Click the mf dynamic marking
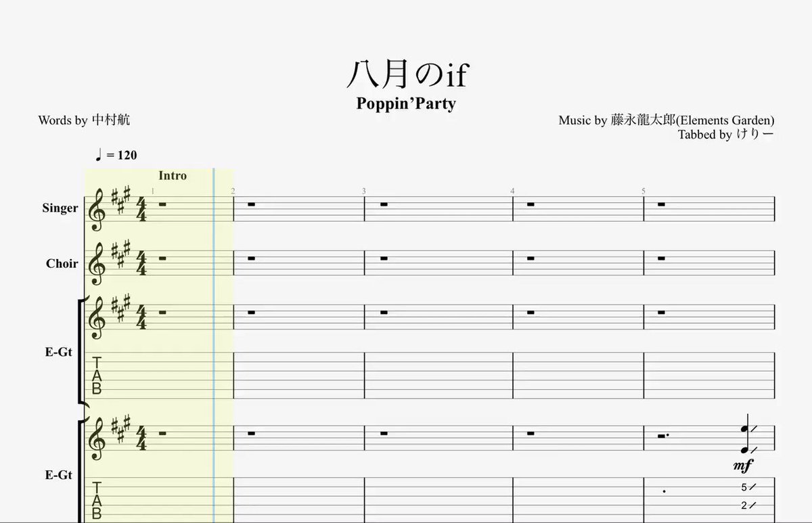Screen dimensions: 812x523 coord(743,466)
